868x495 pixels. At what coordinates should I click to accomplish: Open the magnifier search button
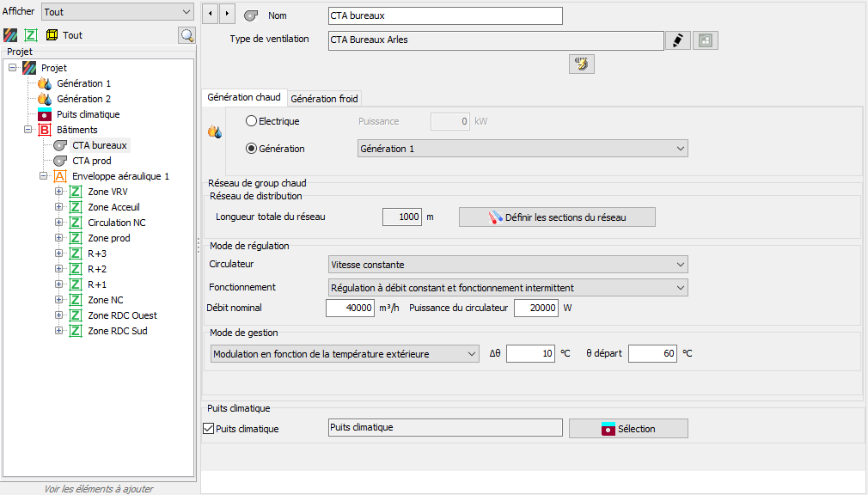pos(187,35)
